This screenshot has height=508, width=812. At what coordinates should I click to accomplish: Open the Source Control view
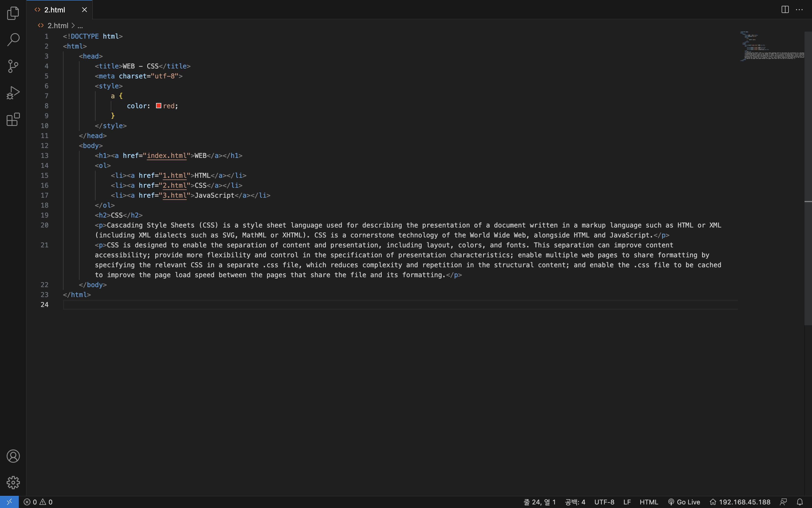coord(13,66)
